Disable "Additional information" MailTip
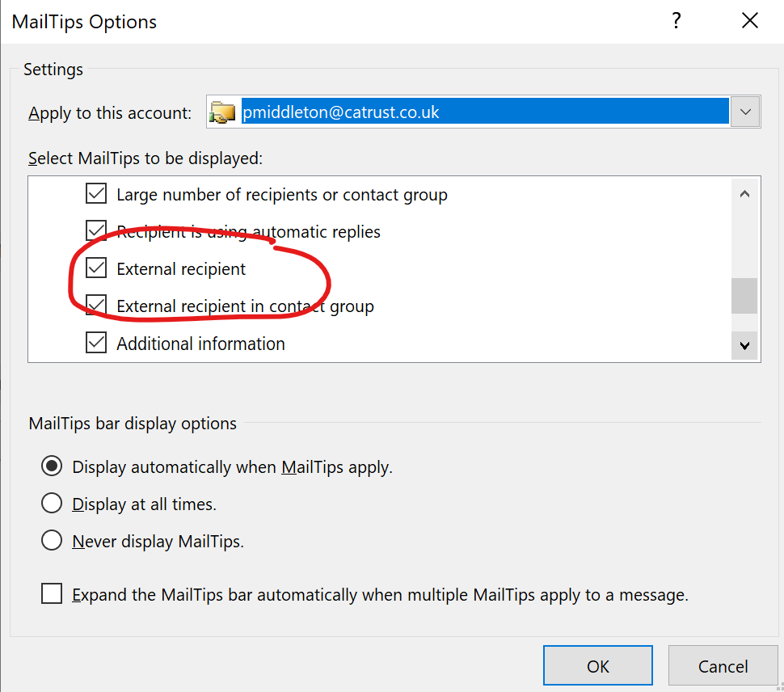 pyautogui.click(x=96, y=342)
